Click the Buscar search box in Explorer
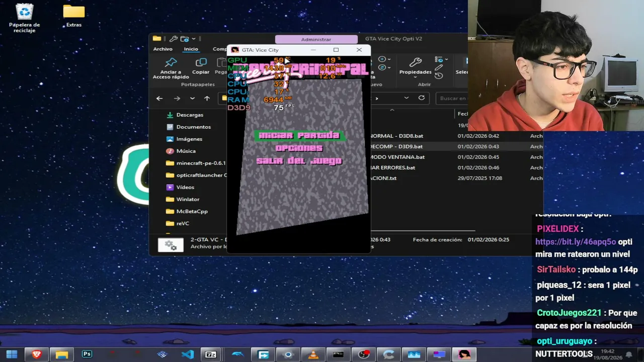 pyautogui.click(x=452, y=98)
